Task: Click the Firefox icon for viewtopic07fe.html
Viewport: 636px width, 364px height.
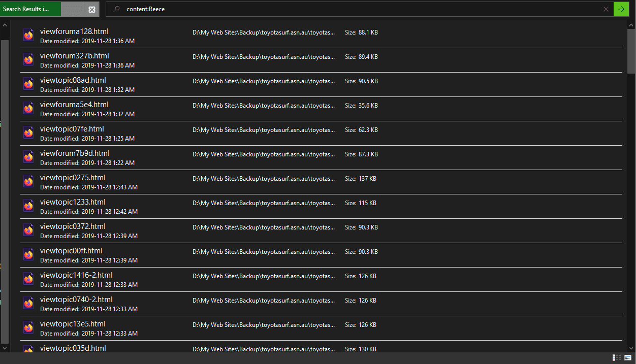Action: [x=28, y=133]
